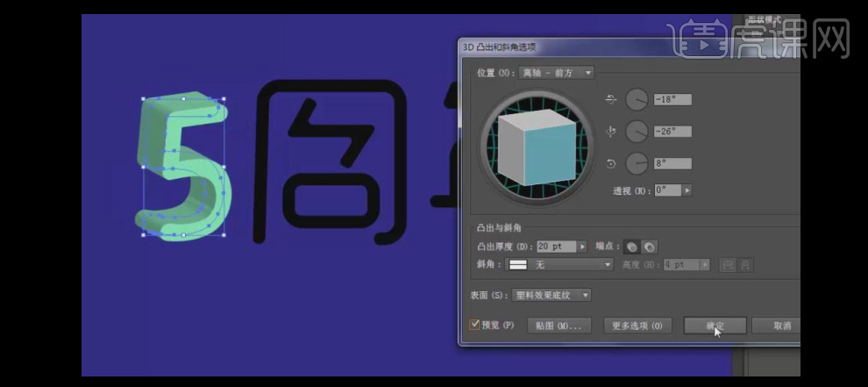868x387 pixels.
Task: Expand the 透视 perspective slider arrow
Action: click(687, 190)
